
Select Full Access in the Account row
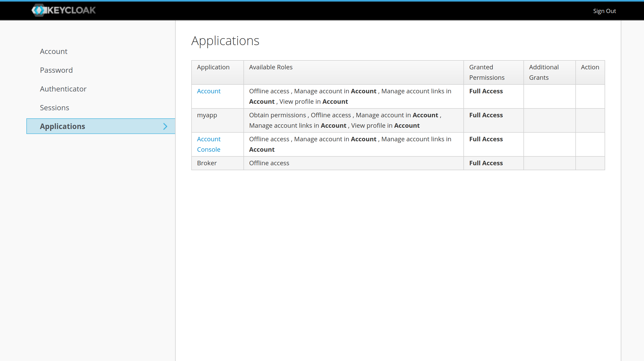[x=486, y=91]
